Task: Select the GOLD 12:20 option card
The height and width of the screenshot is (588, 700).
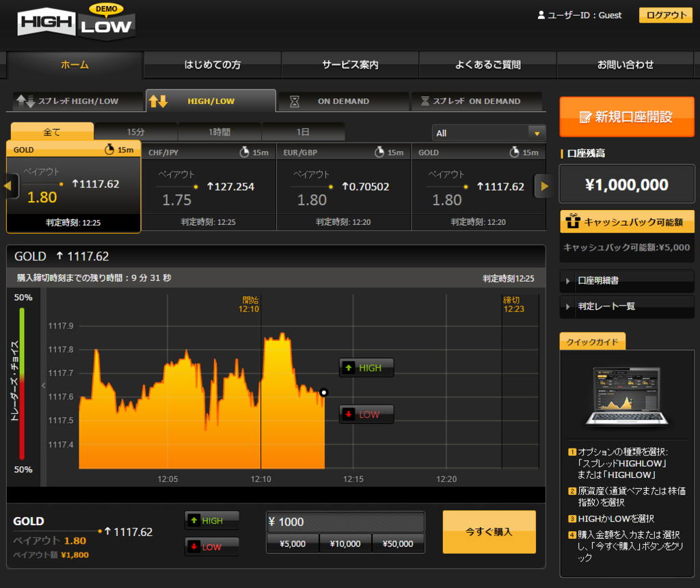Action: pyautogui.click(x=479, y=187)
